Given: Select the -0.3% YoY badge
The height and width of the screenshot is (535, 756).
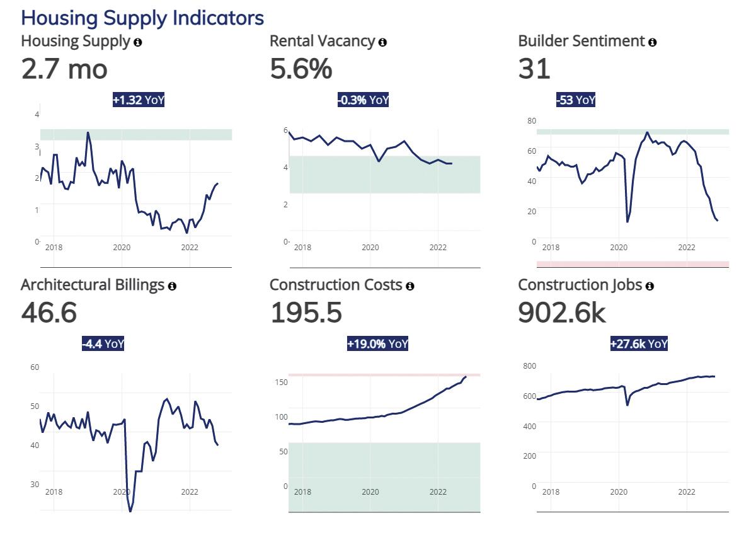Looking at the screenshot, I should [363, 100].
